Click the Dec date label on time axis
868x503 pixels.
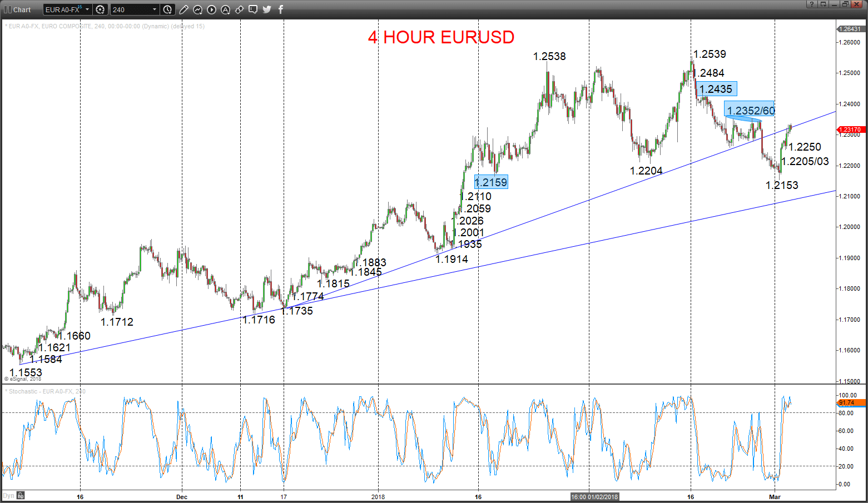pos(182,496)
